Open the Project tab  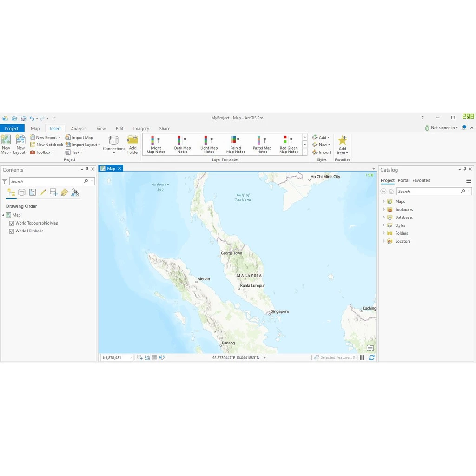coord(12,128)
